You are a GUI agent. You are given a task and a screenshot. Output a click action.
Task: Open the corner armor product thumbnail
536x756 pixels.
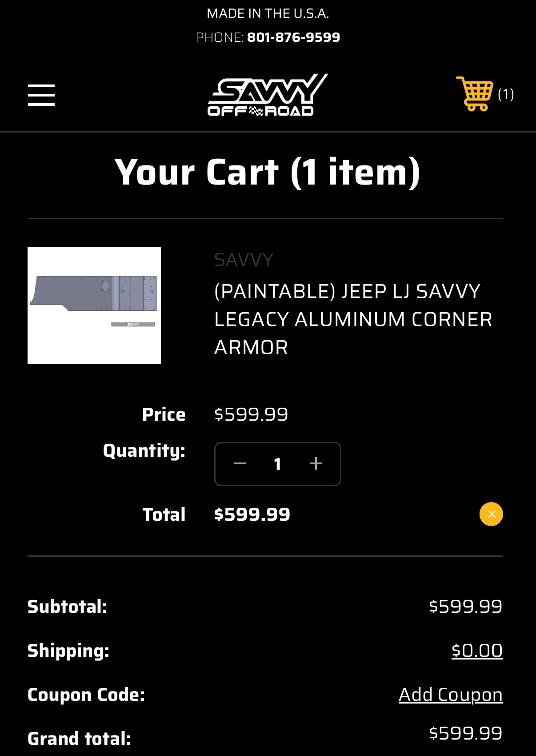[94, 306]
